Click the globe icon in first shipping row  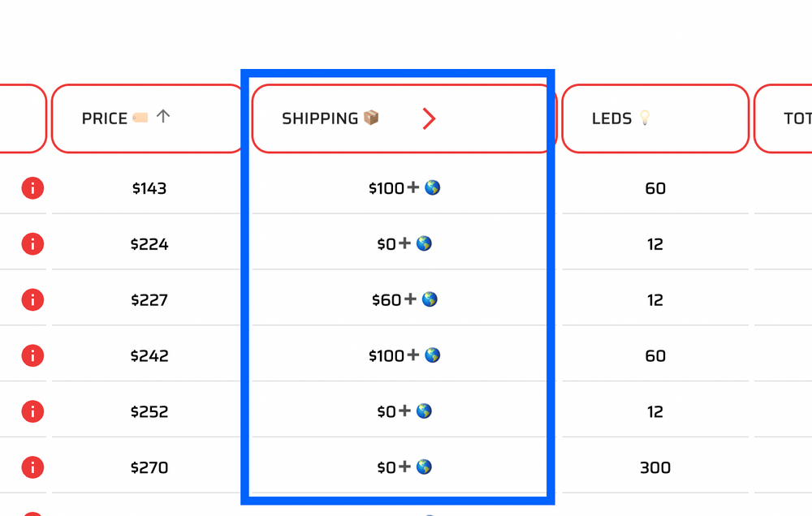[x=433, y=188]
